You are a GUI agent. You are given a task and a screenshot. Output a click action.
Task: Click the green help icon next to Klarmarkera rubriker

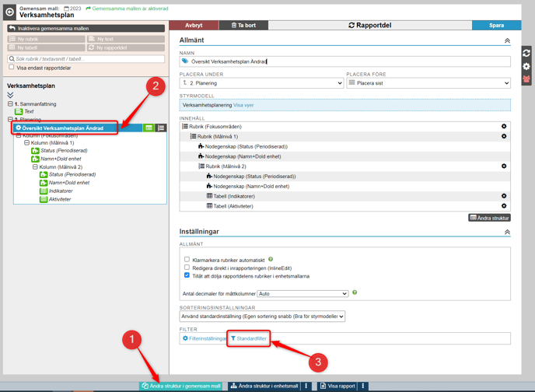click(271, 260)
